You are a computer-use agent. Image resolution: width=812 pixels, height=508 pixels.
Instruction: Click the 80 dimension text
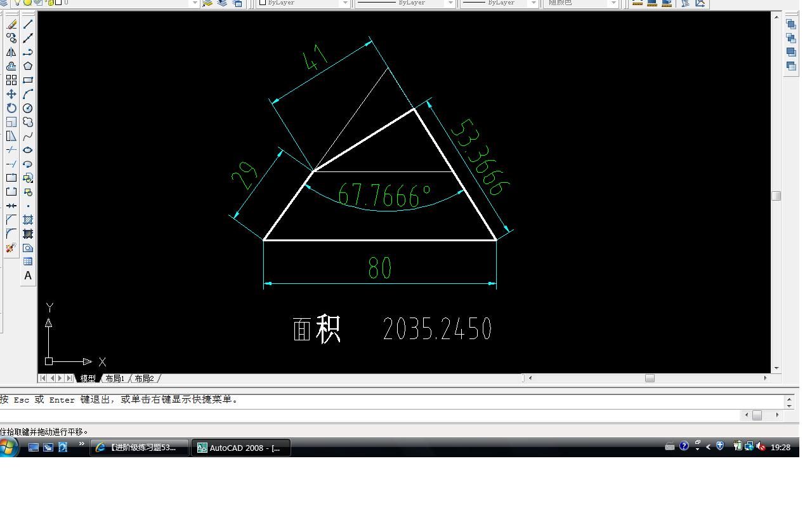(x=380, y=268)
